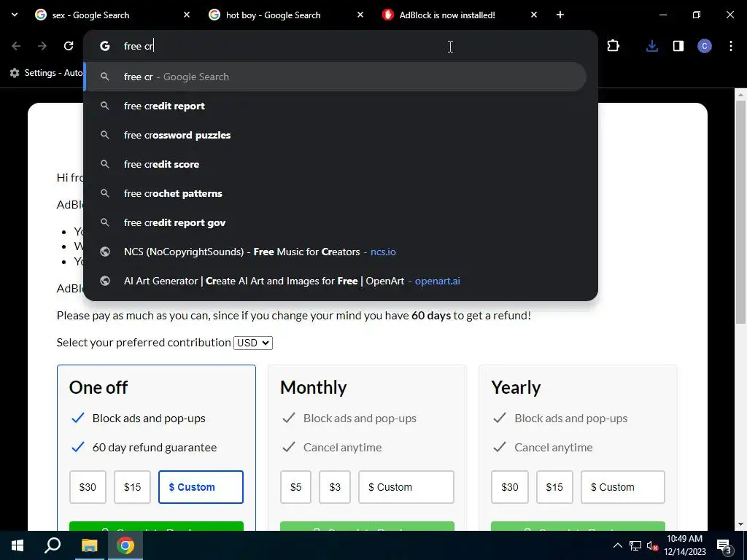
Task: Open the Settings bookmark in bookmarks bar
Action: [x=46, y=73]
